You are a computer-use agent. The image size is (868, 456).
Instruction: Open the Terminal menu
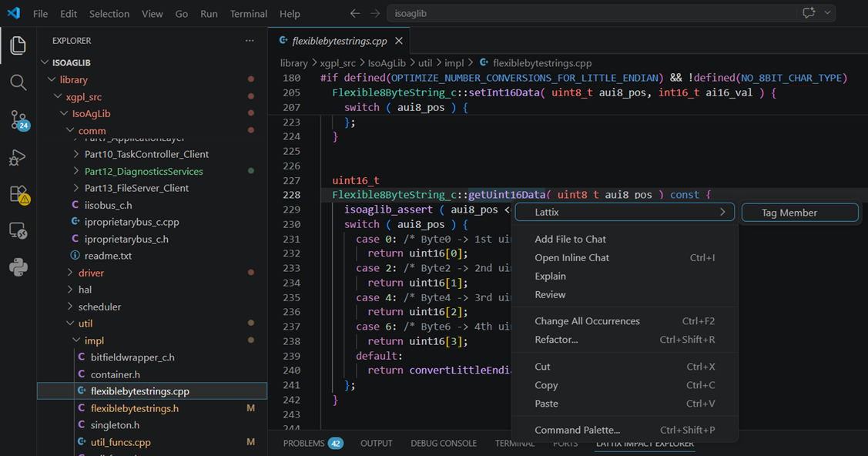[249, 13]
